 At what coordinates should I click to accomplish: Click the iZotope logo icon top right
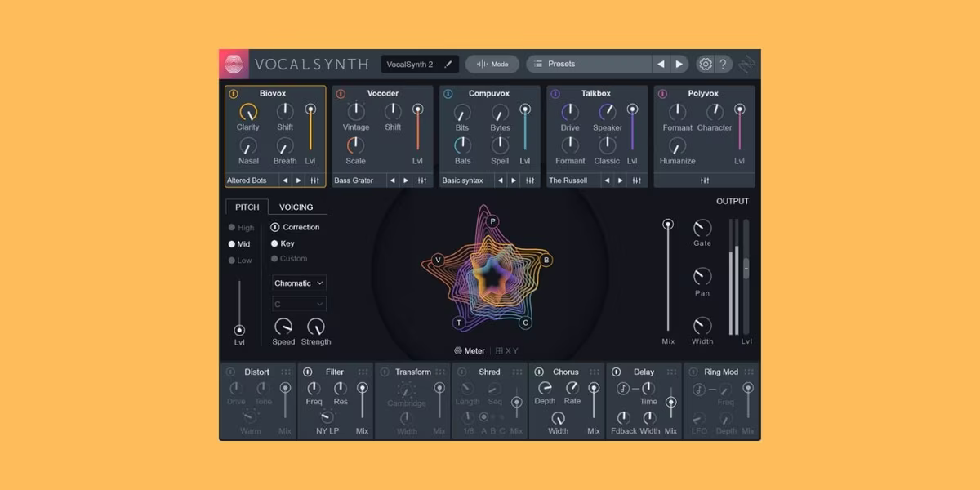coord(746,63)
